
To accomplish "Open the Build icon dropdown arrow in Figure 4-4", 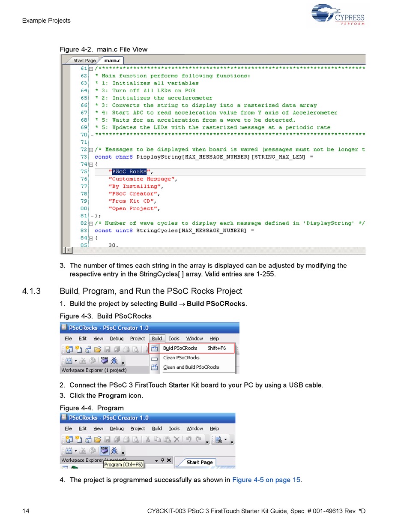I will [75, 451].
